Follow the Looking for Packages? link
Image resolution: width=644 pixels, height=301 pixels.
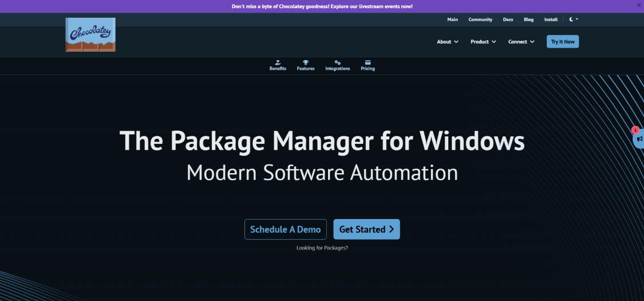pos(322,248)
